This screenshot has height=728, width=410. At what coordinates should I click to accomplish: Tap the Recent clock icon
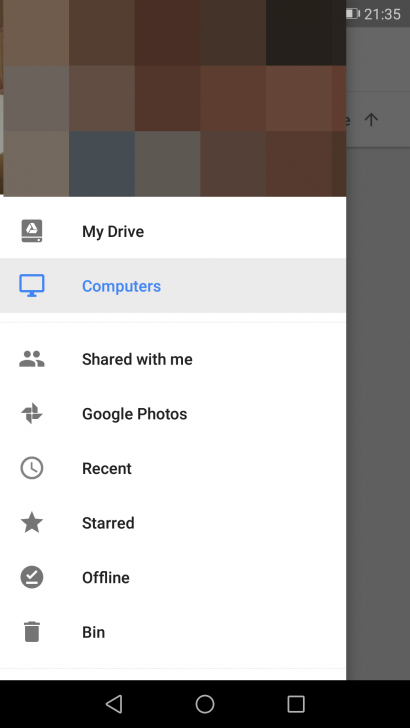pyautogui.click(x=32, y=468)
